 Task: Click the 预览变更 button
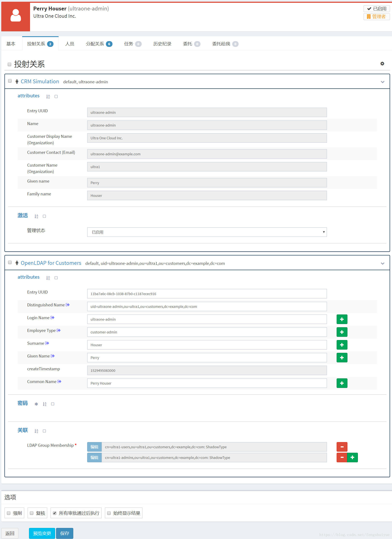click(42, 533)
